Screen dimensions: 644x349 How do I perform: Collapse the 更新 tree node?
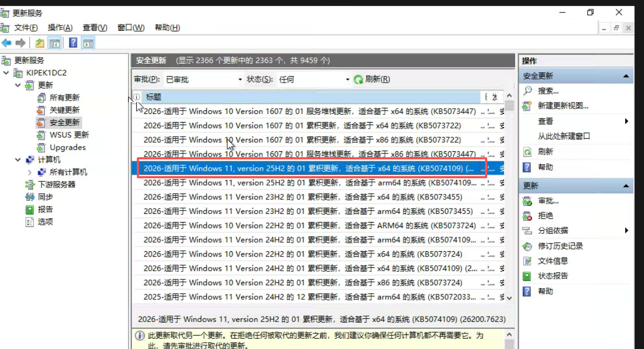(18, 85)
